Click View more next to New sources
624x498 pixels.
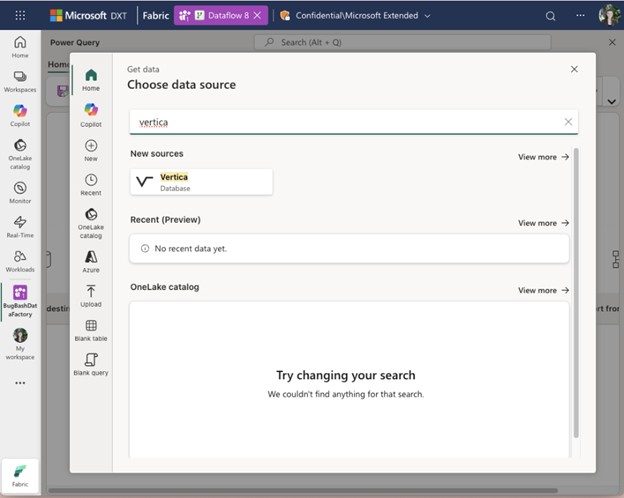[543, 157]
